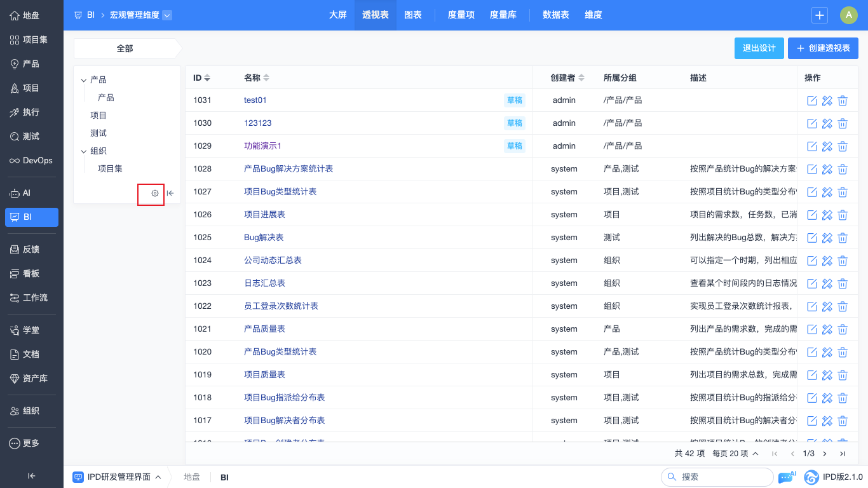Delete the 功能演示1 pivot table via trash icon
868x488 pixels.
pos(843,146)
